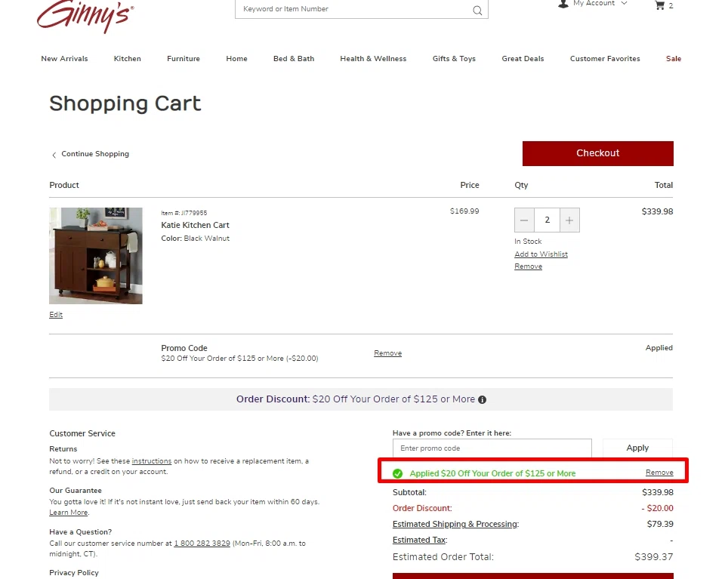Remove the promo code in the Promo Code row

click(x=387, y=353)
